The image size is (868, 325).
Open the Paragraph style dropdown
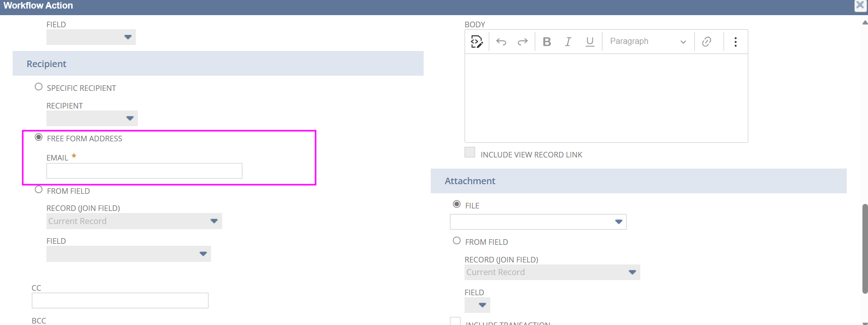click(648, 41)
